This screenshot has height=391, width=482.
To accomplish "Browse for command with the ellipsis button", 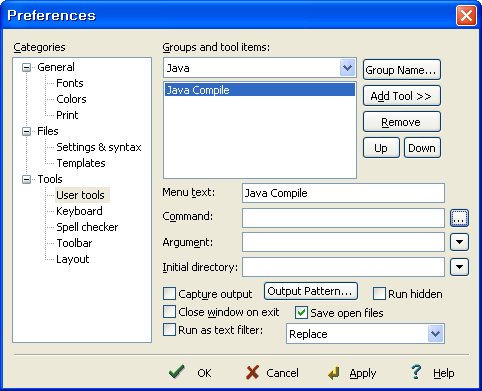I will [459, 218].
